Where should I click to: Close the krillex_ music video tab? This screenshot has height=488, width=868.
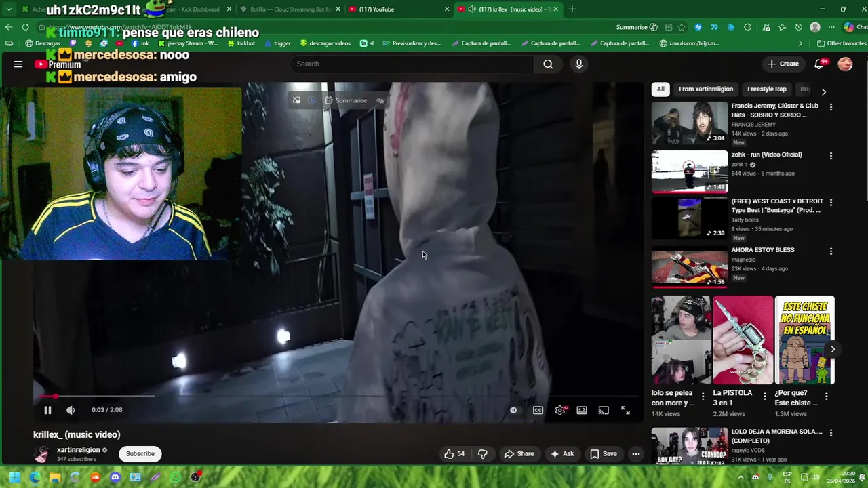click(x=556, y=9)
